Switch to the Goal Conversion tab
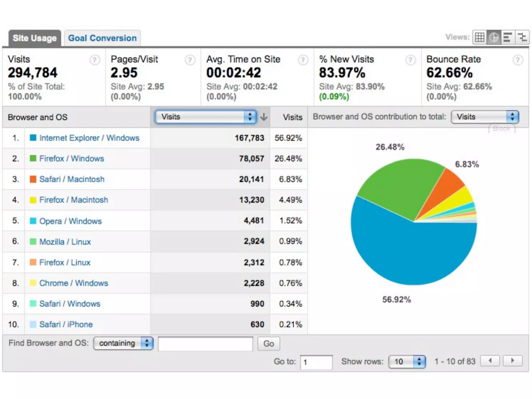 (102, 38)
